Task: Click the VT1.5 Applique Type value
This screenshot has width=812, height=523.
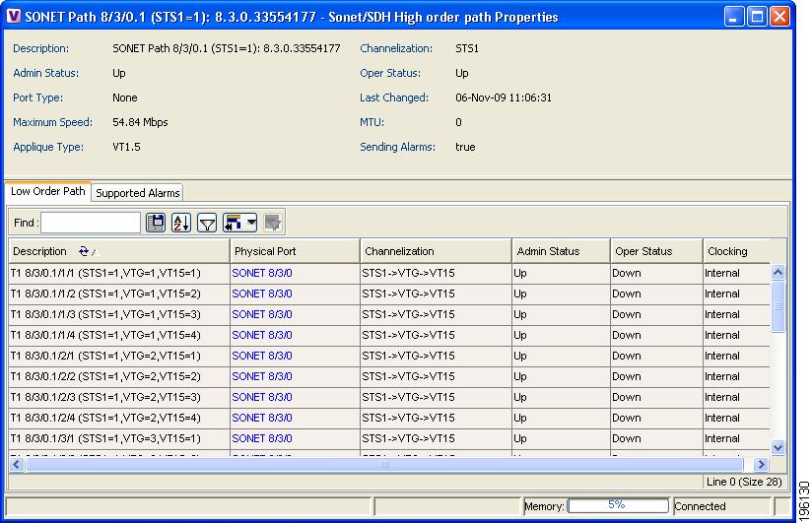Action: (126, 147)
